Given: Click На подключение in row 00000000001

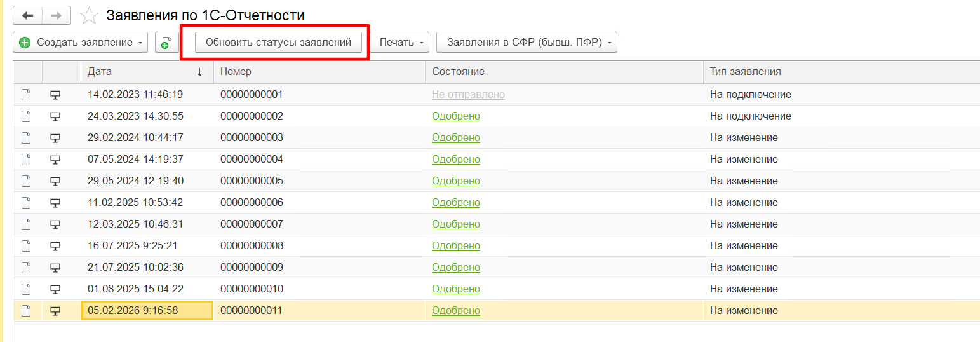Looking at the screenshot, I should click(x=751, y=95).
